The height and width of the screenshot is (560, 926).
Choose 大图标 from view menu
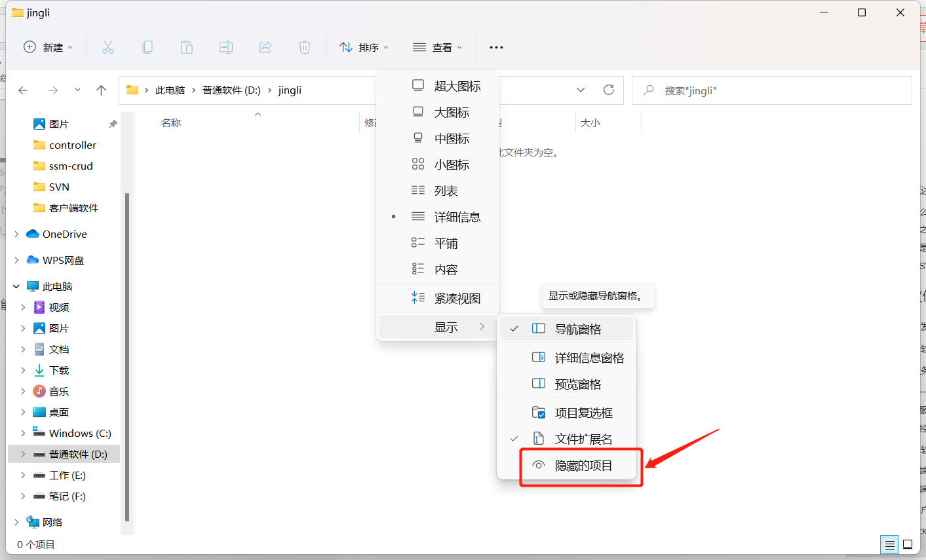pos(438,112)
